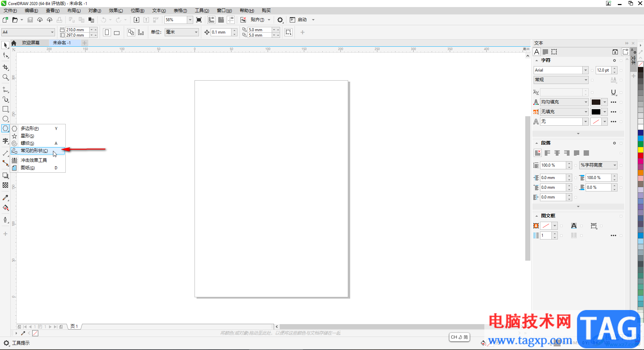Select the Freehand drawing tool
This screenshot has width=644, height=350.
(x=5, y=90)
